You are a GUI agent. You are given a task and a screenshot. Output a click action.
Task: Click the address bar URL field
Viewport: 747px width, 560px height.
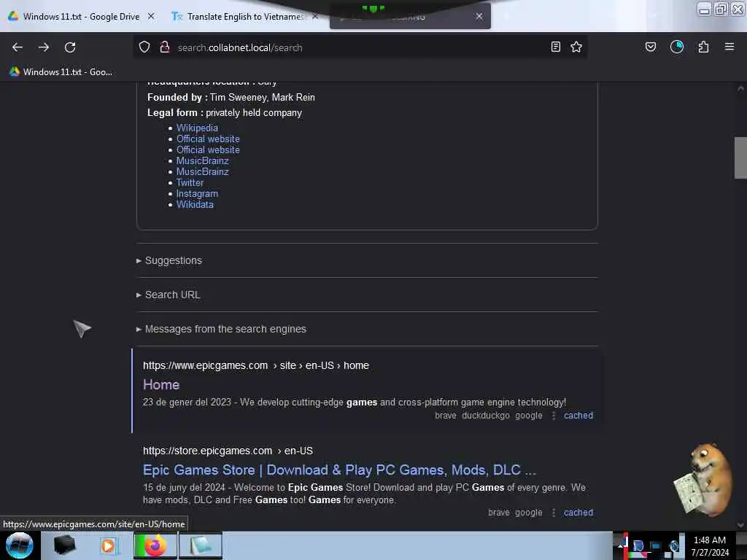(x=362, y=47)
